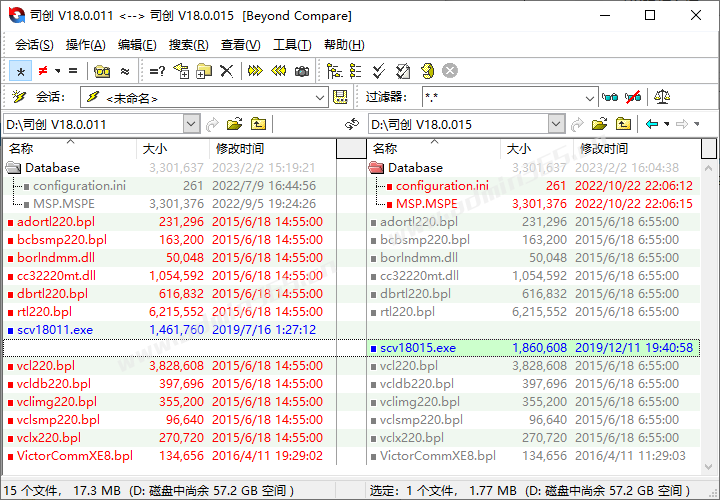
Task: Click the yellow copy-to-right triple arrows icon
Action: (255, 71)
